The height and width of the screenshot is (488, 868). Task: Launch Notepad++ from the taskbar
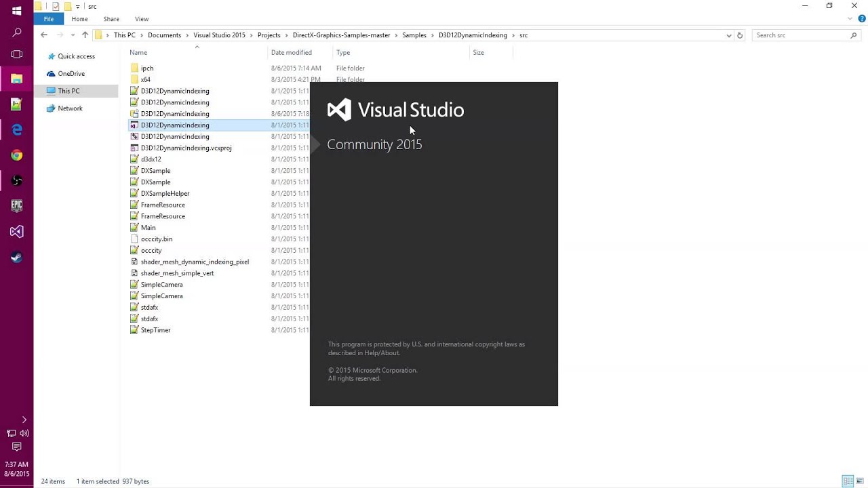[x=17, y=104]
